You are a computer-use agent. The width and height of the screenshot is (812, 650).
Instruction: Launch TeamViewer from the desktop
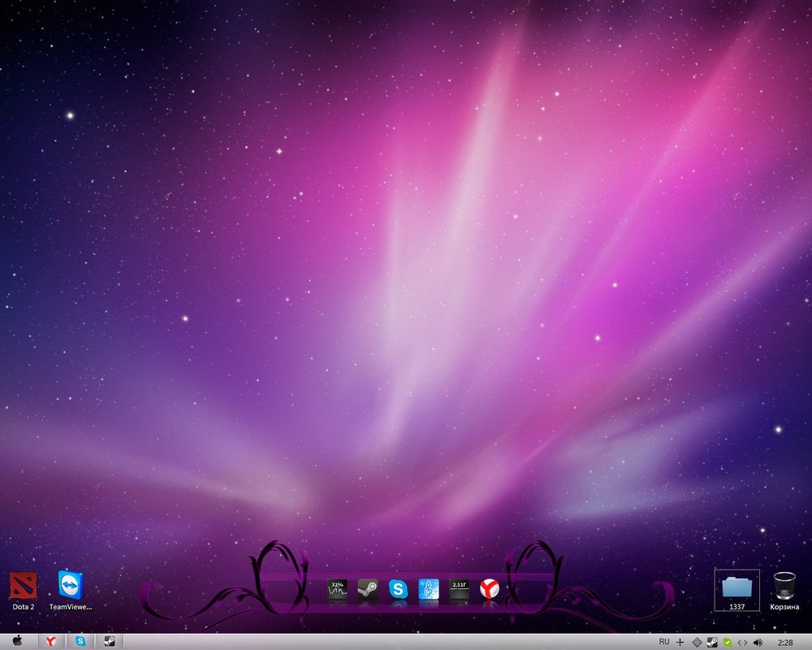tap(71, 587)
